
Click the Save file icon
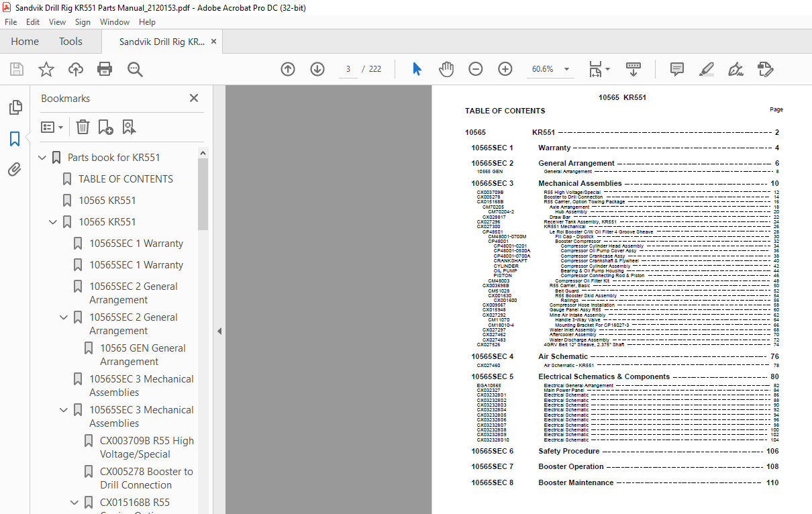pyautogui.click(x=17, y=69)
